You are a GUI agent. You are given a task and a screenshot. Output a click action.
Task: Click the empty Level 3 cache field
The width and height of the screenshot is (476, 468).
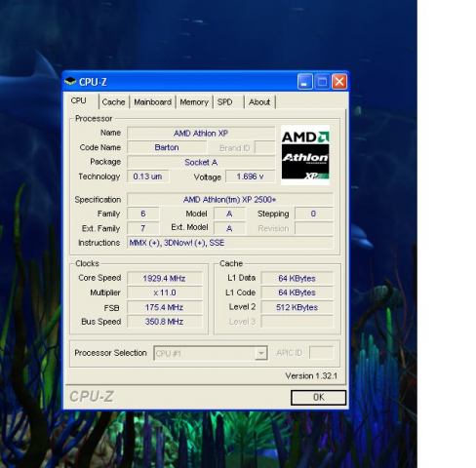point(297,322)
